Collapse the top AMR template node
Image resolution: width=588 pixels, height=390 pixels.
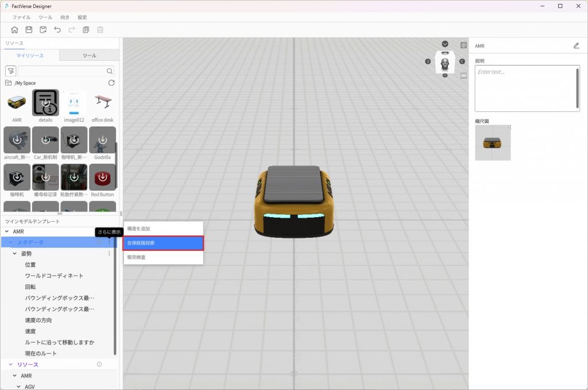pos(6,231)
